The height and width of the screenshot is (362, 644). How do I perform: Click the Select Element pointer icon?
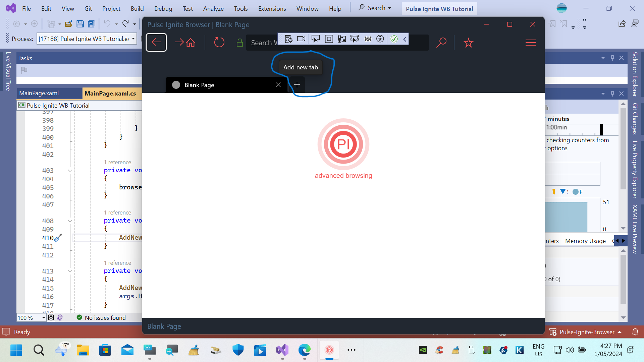[315, 39]
